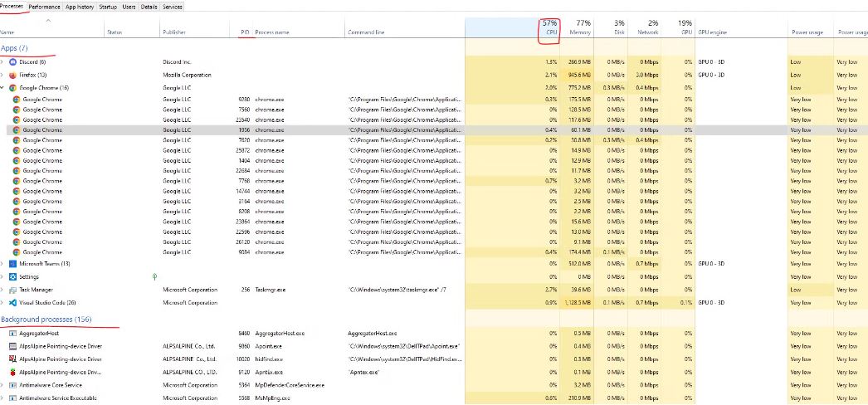Click the Settings gear icon
868x405 pixels.
coord(12,276)
